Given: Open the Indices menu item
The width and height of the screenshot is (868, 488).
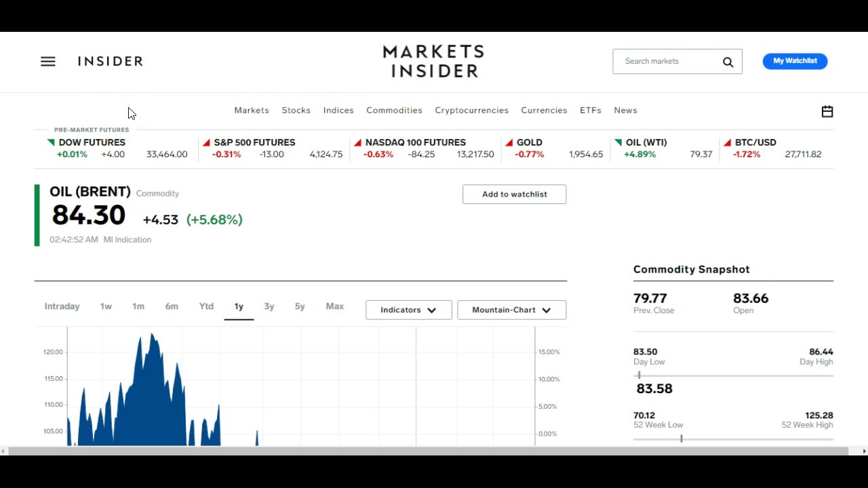Looking at the screenshot, I should tap(338, 110).
